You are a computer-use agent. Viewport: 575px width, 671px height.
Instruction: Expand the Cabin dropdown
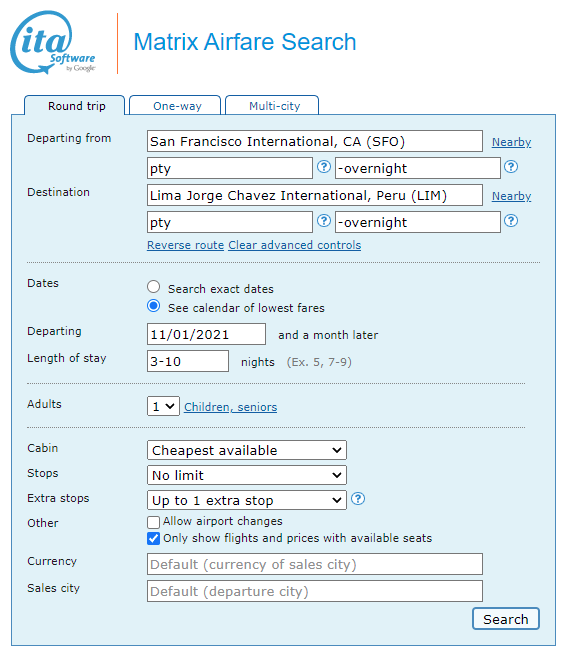click(x=247, y=450)
